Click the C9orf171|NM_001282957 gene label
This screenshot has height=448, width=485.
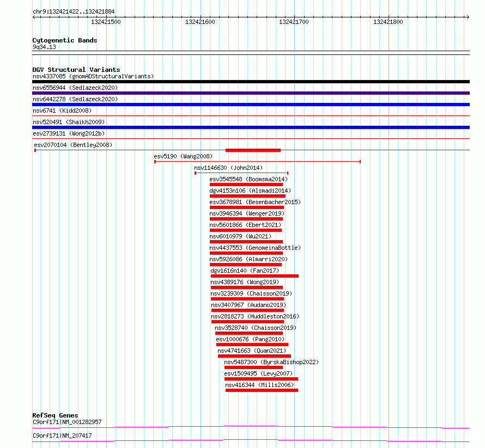click(67, 422)
